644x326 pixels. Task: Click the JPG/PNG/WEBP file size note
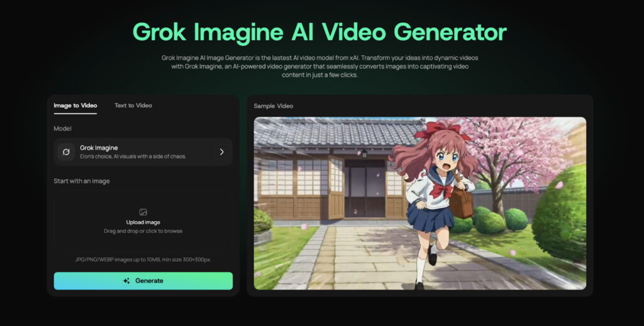tap(143, 259)
